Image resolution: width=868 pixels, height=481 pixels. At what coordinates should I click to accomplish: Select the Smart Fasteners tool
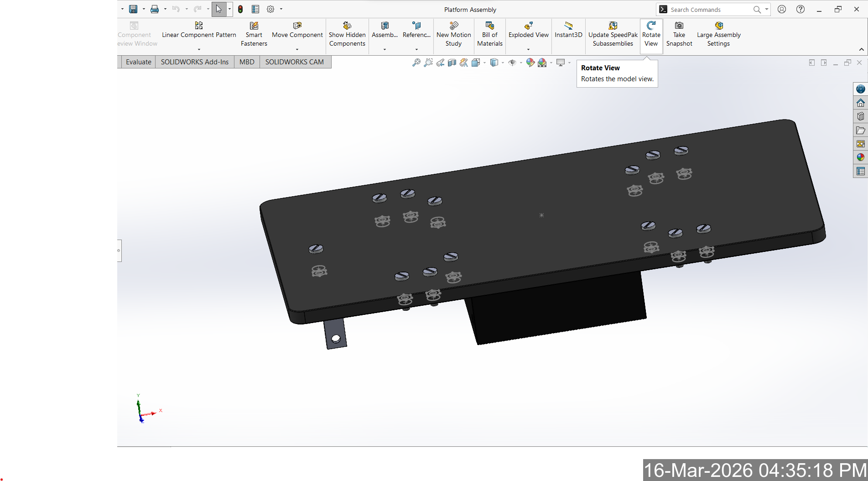(254, 34)
